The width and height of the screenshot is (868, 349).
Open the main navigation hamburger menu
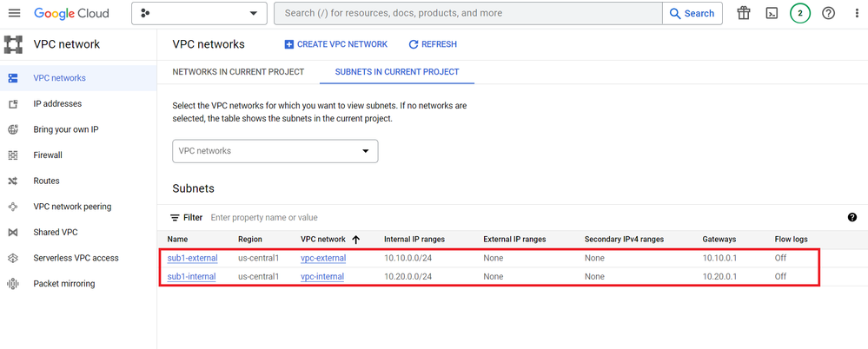click(x=14, y=13)
